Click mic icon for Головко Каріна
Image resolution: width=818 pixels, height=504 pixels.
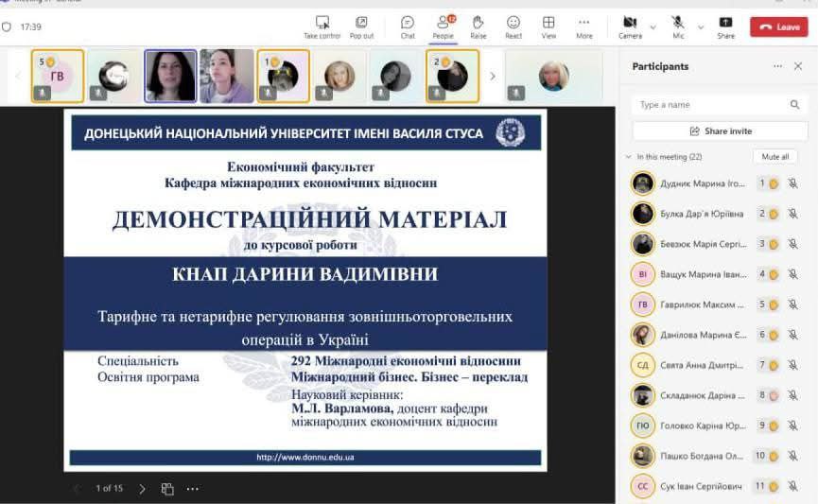point(793,426)
